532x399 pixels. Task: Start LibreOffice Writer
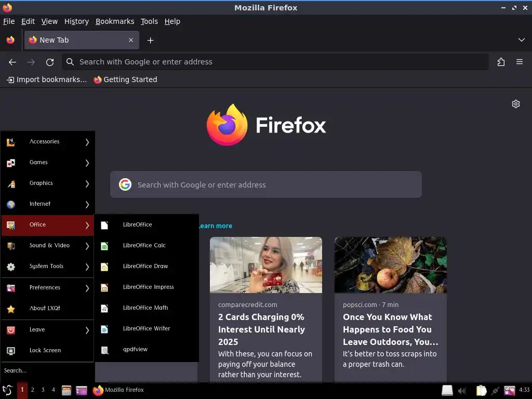146,328
